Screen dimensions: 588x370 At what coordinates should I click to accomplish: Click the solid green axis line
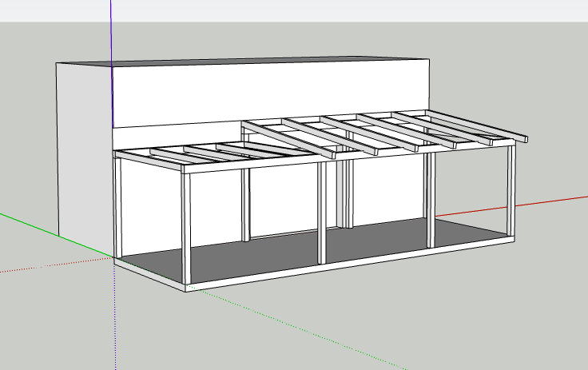coord(56,235)
